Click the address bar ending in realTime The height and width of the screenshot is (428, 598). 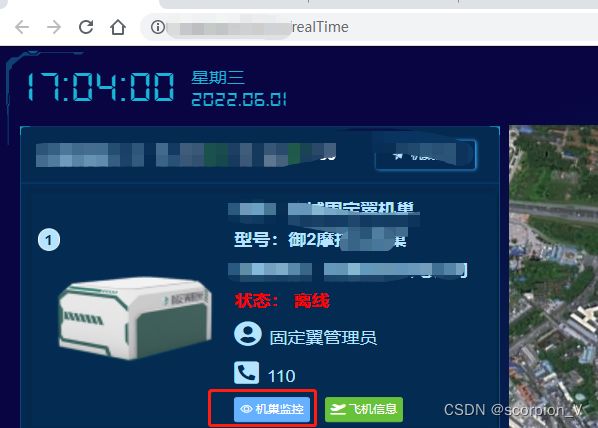click(x=366, y=27)
